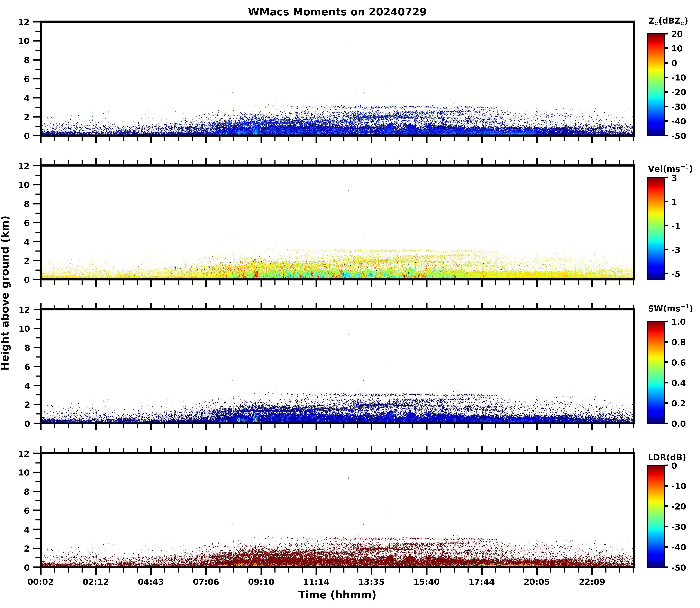
Task: Click the Vel(ms-1) colorbar title
Action: pyautogui.click(x=670, y=168)
